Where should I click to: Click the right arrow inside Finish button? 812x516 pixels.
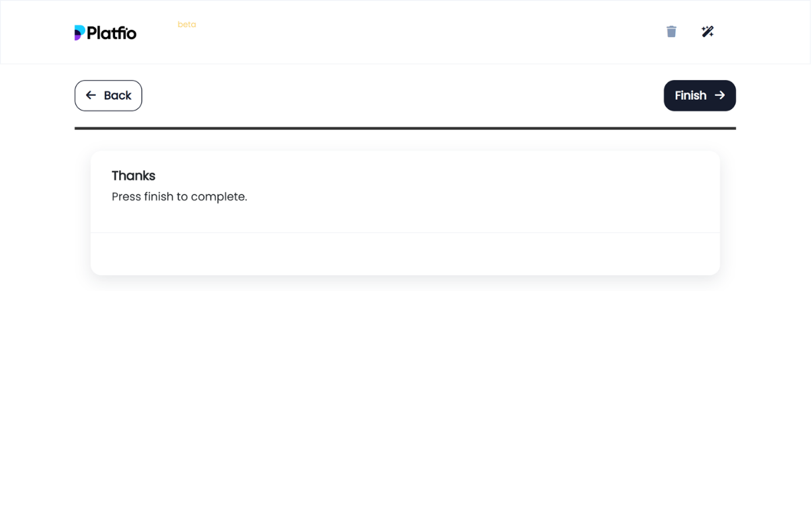tap(720, 95)
